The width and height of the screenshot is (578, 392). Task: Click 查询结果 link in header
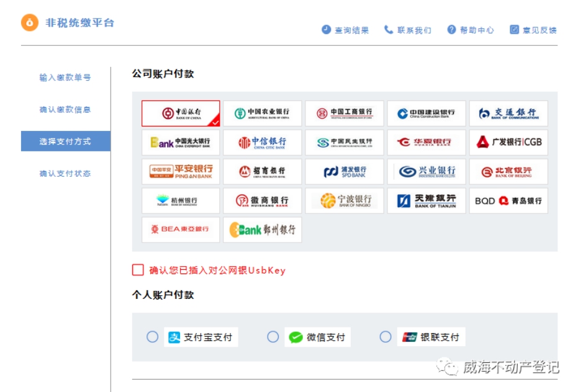(345, 30)
